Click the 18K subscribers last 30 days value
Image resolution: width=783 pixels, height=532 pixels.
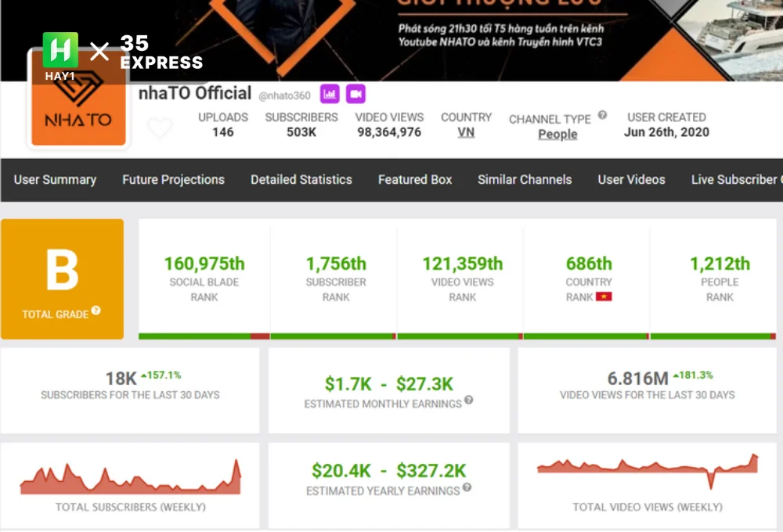121,379
